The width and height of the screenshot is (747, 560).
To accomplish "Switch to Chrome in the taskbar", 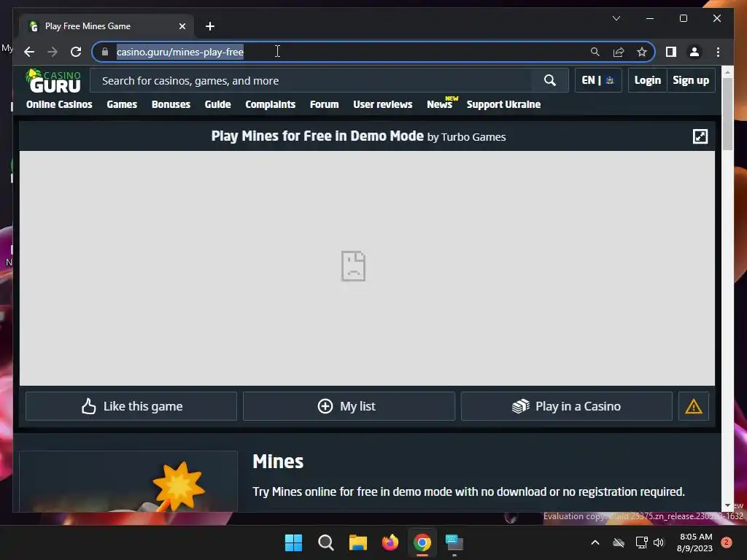I will pyautogui.click(x=422, y=542).
